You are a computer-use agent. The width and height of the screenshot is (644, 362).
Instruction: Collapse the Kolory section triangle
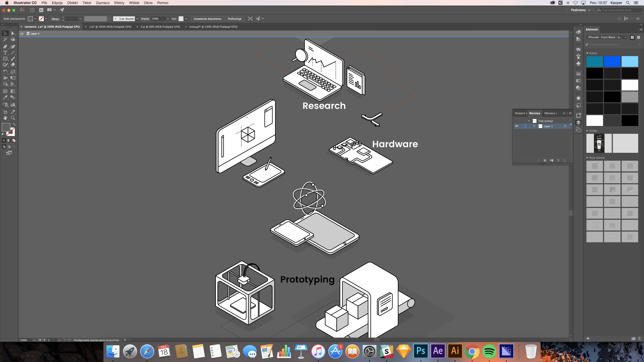pyautogui.click(x=587, y=53)
